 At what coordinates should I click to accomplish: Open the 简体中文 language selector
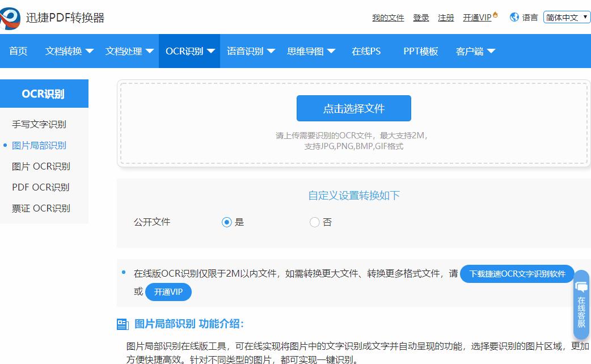pyautogui.click(x=565, y=17)
